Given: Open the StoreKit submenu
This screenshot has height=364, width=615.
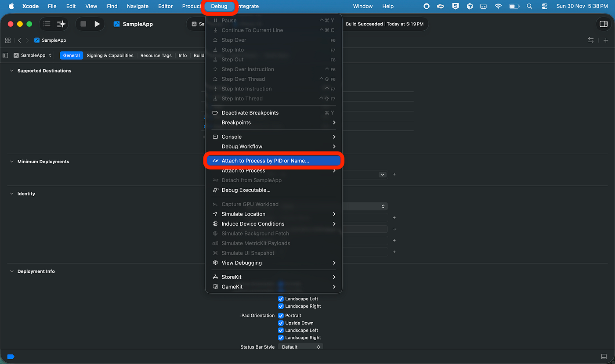Looking at the screenshot, I should 274,277.
